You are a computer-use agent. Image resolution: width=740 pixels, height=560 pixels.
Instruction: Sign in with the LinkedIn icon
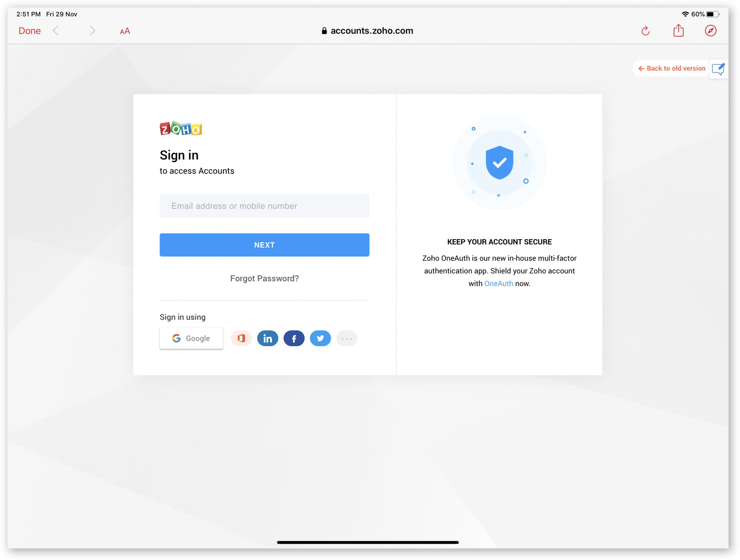pyautogui.click(x=268, y=338)
